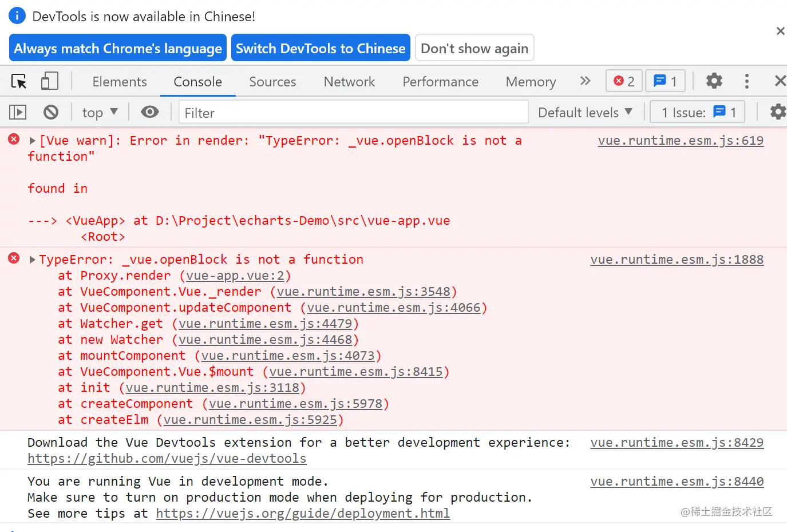Expand the TypeError stack trace

(x=33, y=259)
